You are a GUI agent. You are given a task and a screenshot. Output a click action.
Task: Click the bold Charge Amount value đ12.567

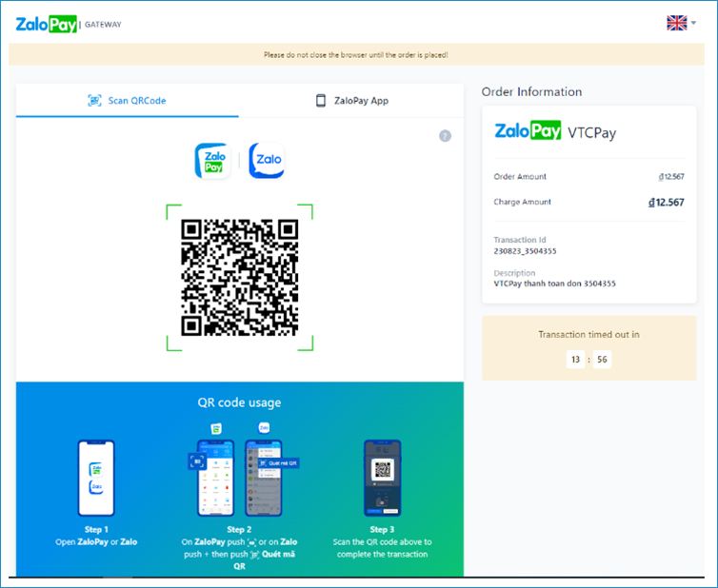pos(667,203)
